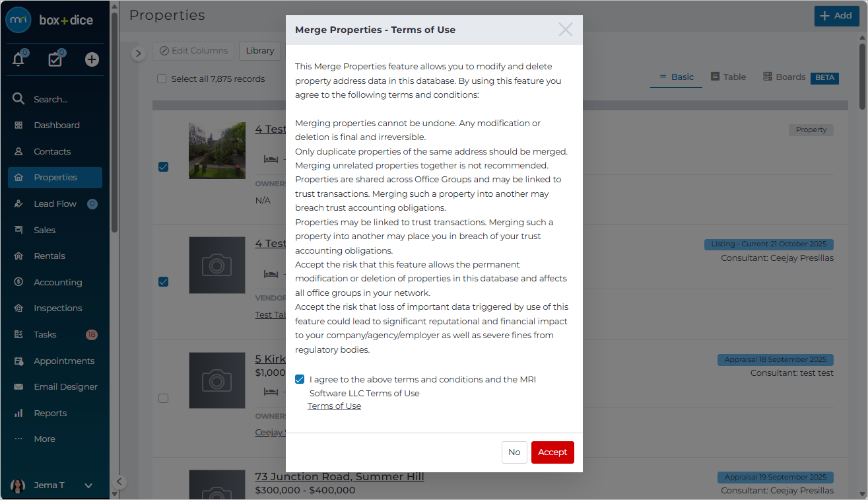The image size is (868, 500).
Task: Click the Appraisal 19 September 2025 tag
Action: (776, 477)
